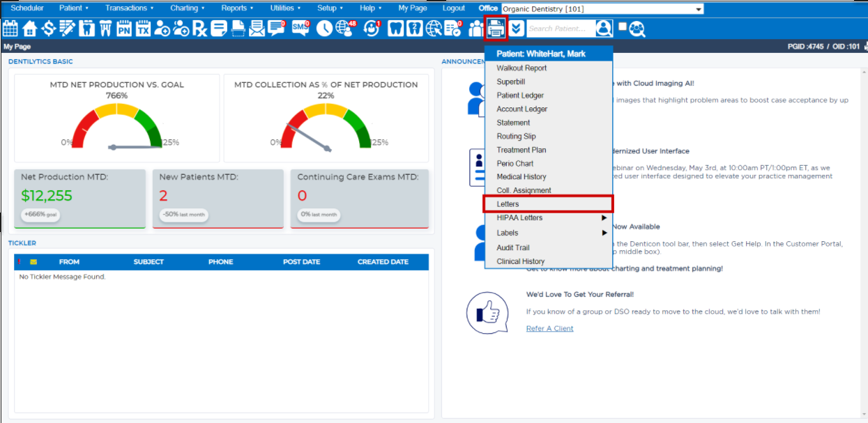Image resolution: width=868 pixels, height=423 pixels.
Task: Click the Home house icon
Action: coord(29,29)
